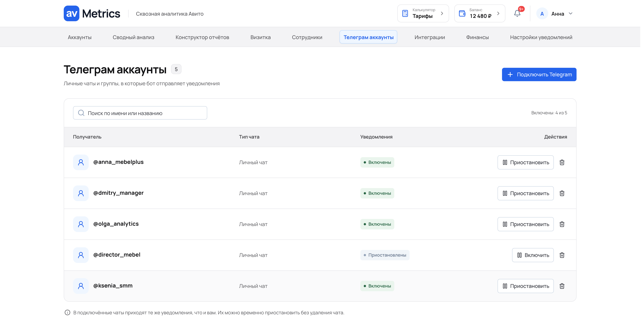Open the Сводный анализ tab
This screenshot has height=324, width=644.
133,37
